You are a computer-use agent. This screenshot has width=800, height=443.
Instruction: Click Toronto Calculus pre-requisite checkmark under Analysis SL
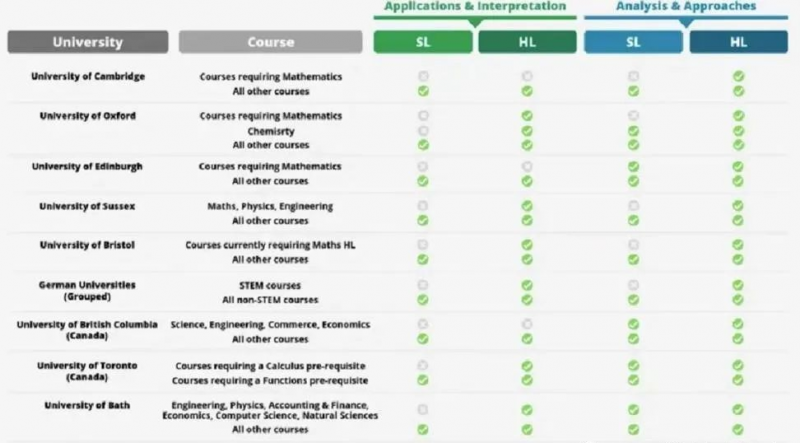point(633,365)
